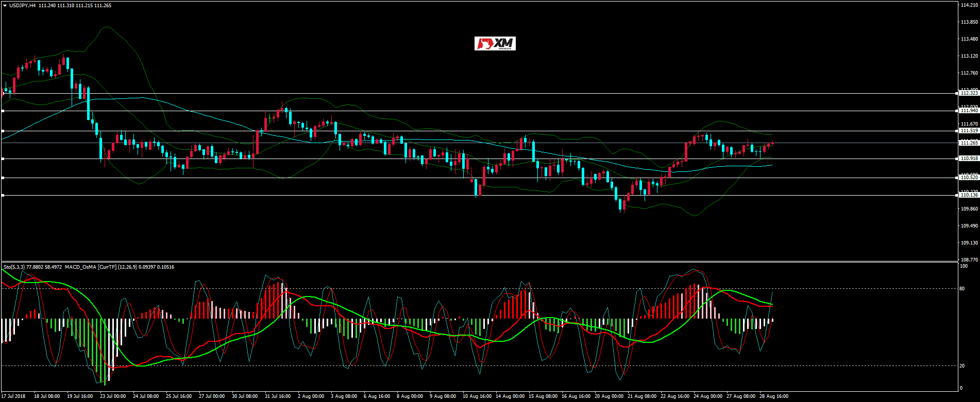The width and height of the screenshot is (980, 402).
Task: Click the 80 level on the oscillator scale
Action: point(962,289)
